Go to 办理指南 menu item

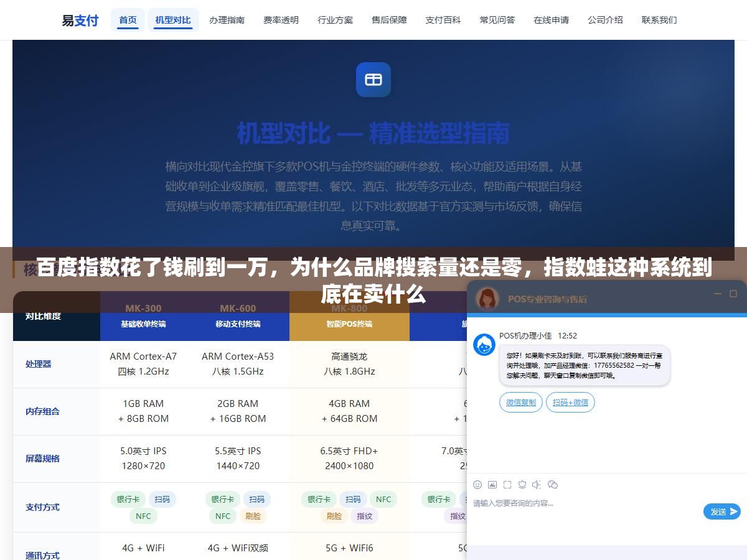click(227, 20)
